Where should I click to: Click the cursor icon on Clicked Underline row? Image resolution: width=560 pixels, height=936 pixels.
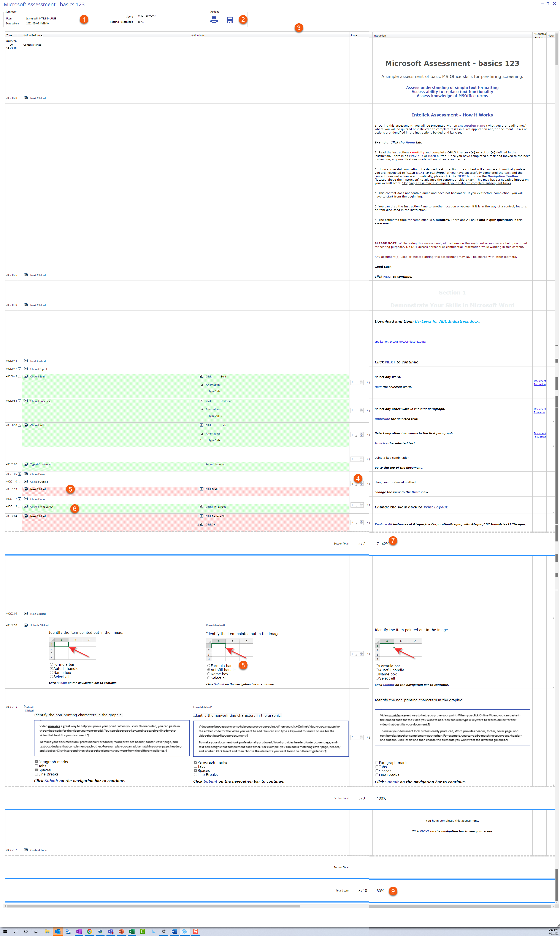(x=20, y=401)
